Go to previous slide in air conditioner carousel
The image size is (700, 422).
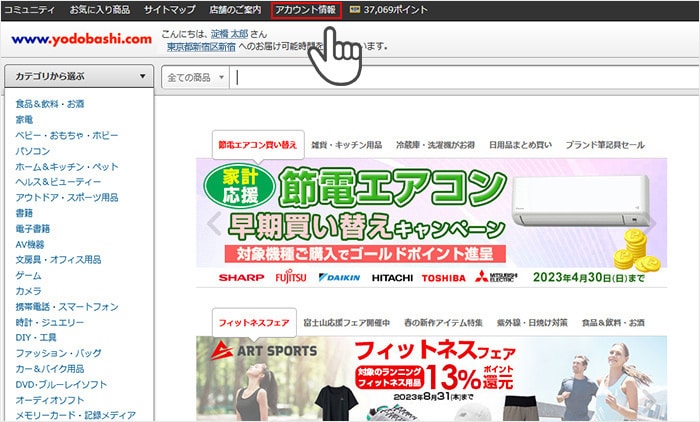tap(215, 223)
